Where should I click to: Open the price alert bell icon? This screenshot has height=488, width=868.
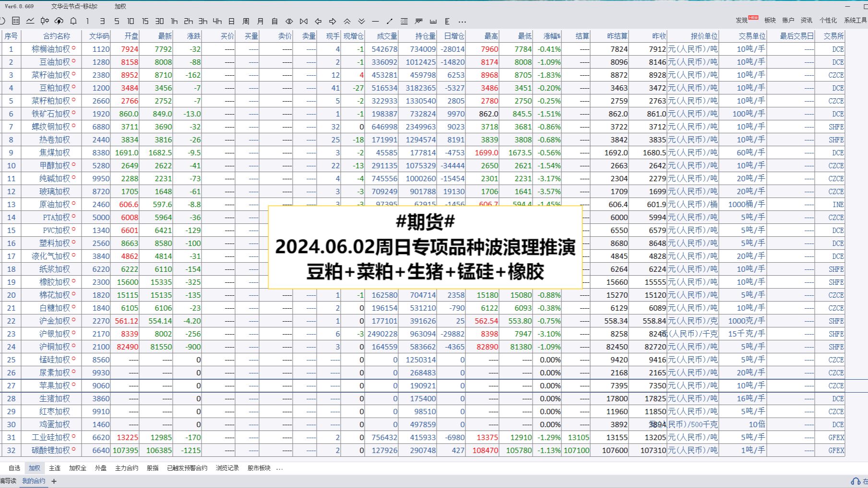[x=73, y=21]
